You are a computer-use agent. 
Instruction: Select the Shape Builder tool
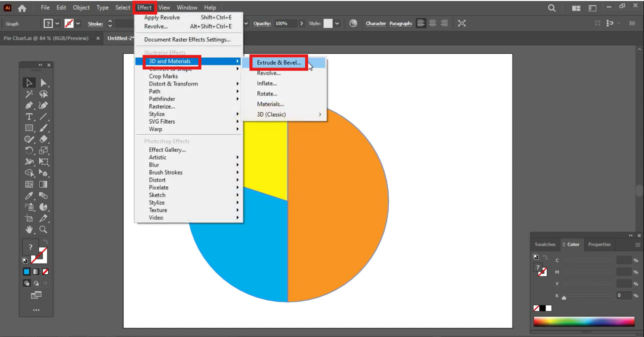29,173
